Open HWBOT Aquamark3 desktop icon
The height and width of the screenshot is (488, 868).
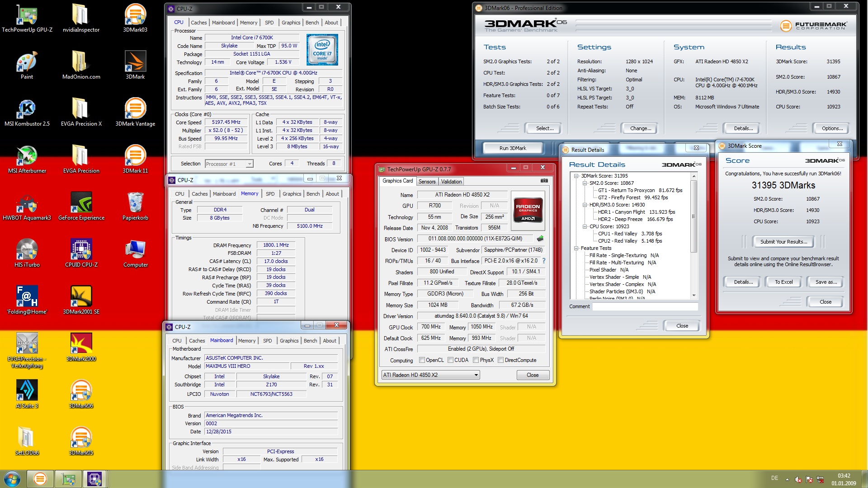click(x=27, y=206)
